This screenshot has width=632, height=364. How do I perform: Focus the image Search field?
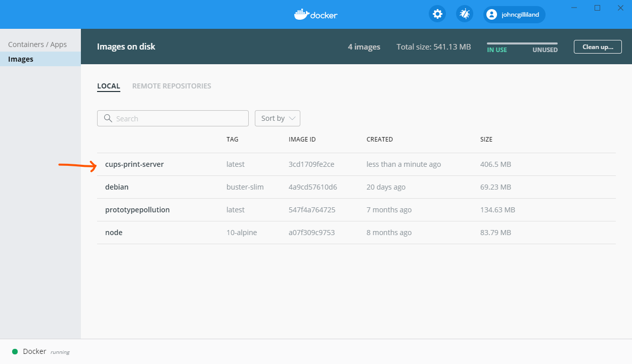pyautogui.click(x=173, y=118)
